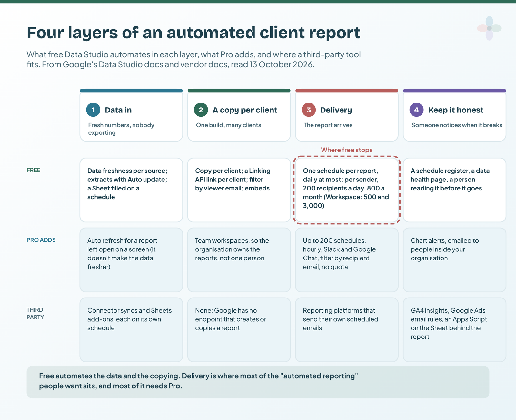The image size is (516, 420).
Task: Click the 'Team workspaces' cell
Action: [x=239, y=260]
